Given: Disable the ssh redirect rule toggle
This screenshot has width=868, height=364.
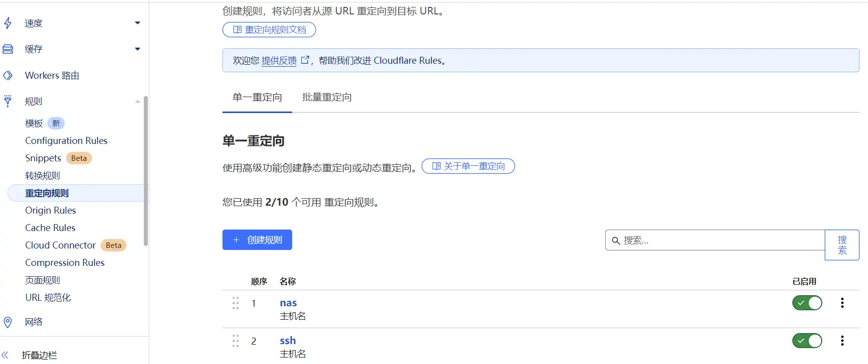Looking at the screenshot, I should click(807, 341).
